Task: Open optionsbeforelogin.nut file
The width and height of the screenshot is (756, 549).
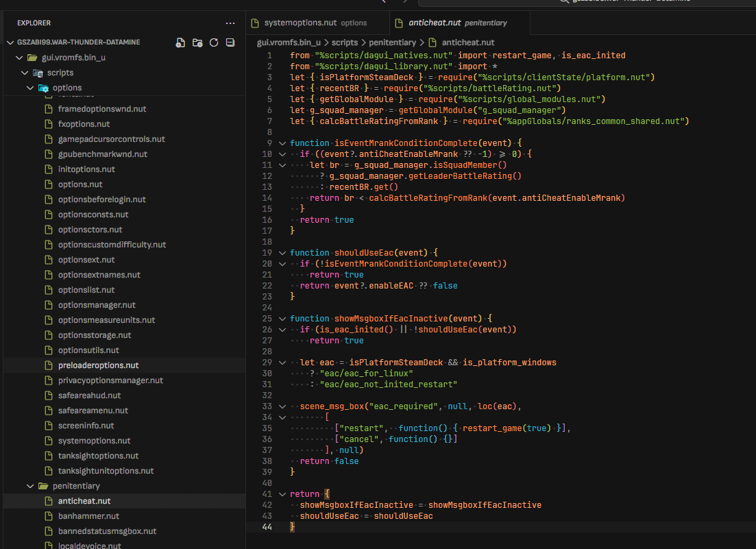Action: coord(124,199)
